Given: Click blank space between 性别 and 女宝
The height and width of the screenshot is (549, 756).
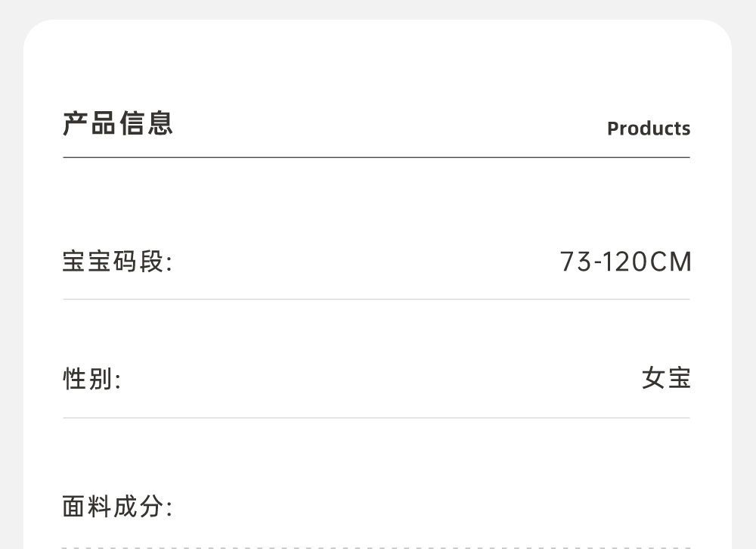Looking at the screenshot, I should pos(378,378).
